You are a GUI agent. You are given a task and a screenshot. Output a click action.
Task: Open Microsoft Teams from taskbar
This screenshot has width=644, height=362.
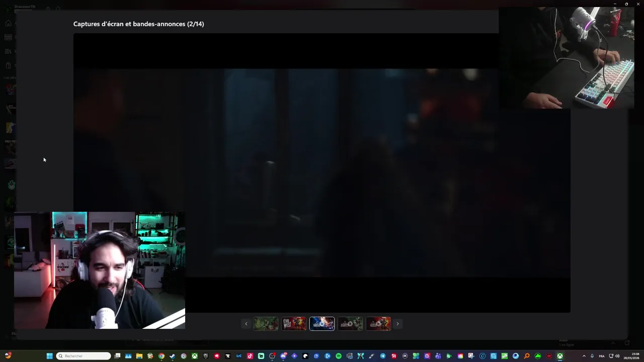438,356
